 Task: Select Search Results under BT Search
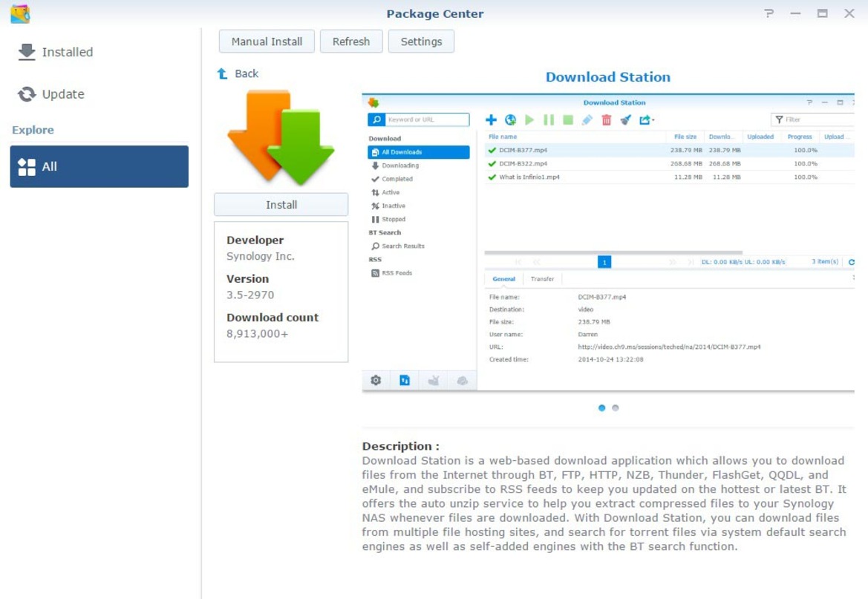tap(398, 246)
